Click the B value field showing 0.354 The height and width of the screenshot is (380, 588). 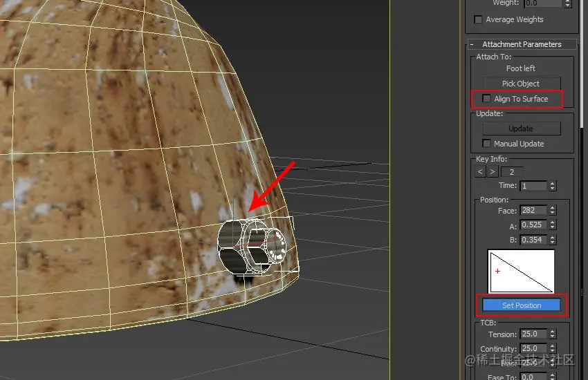533,240
